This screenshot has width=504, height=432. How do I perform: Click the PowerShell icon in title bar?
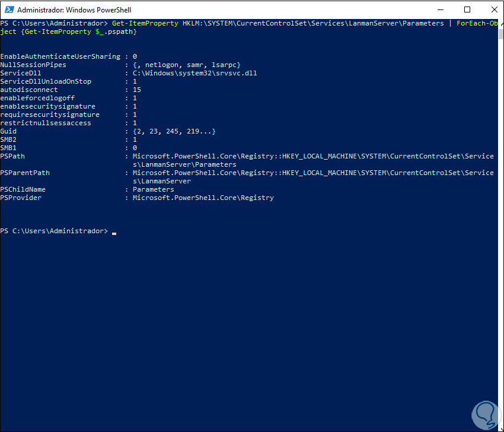coord(8,10)
